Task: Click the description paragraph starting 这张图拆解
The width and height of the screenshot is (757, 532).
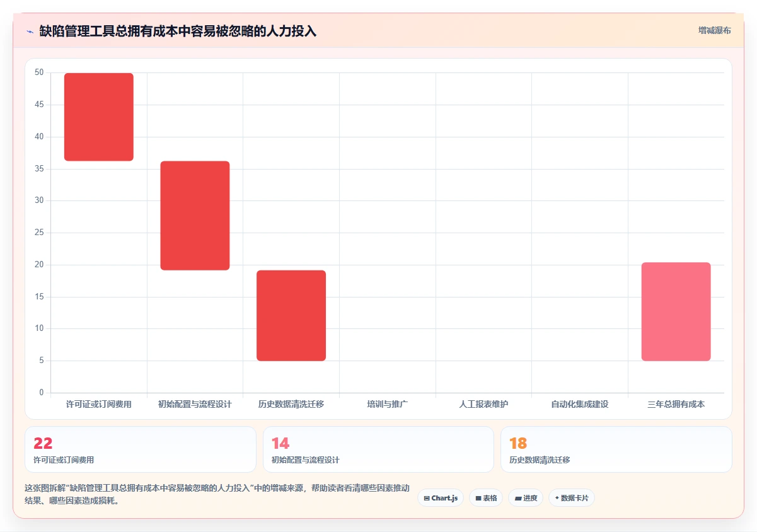Action: pos(217,495)
